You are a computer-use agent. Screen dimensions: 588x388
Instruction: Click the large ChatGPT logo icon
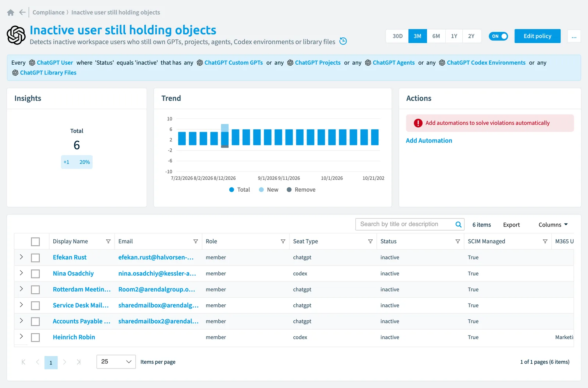pos(16,35)
